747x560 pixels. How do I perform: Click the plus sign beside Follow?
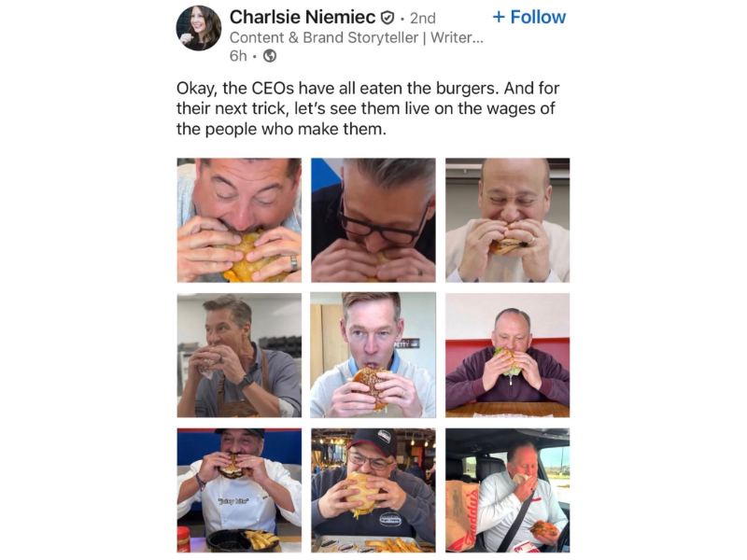coord(499,18)
